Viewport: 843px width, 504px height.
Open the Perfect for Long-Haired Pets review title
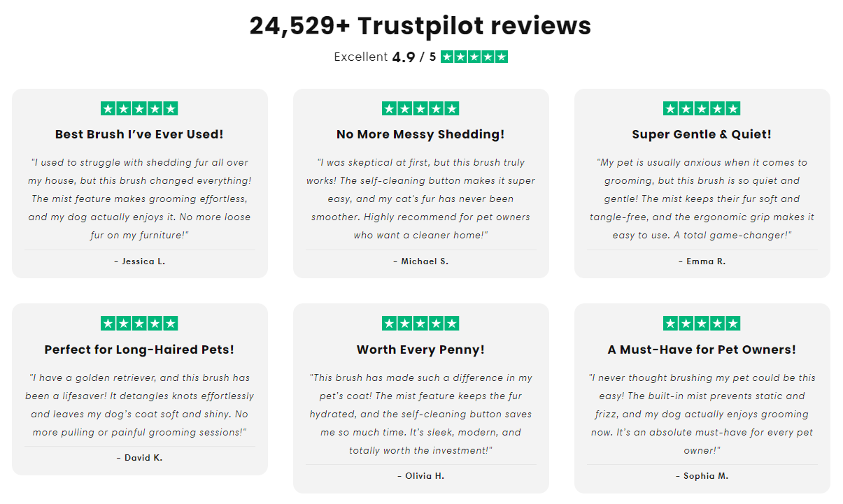coord(139,350)
